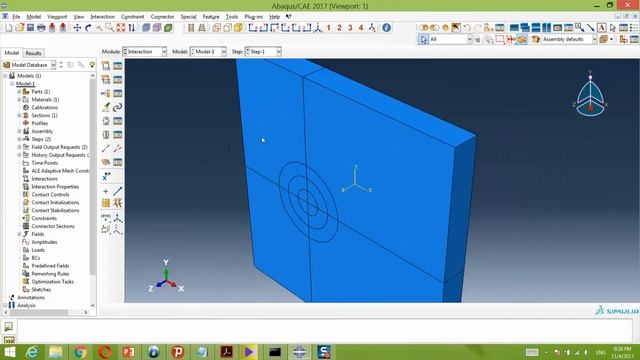This screenshot has height=360, width=640.
Task: Select Interaction Properties in model tree
Action: tap(55, 187)
